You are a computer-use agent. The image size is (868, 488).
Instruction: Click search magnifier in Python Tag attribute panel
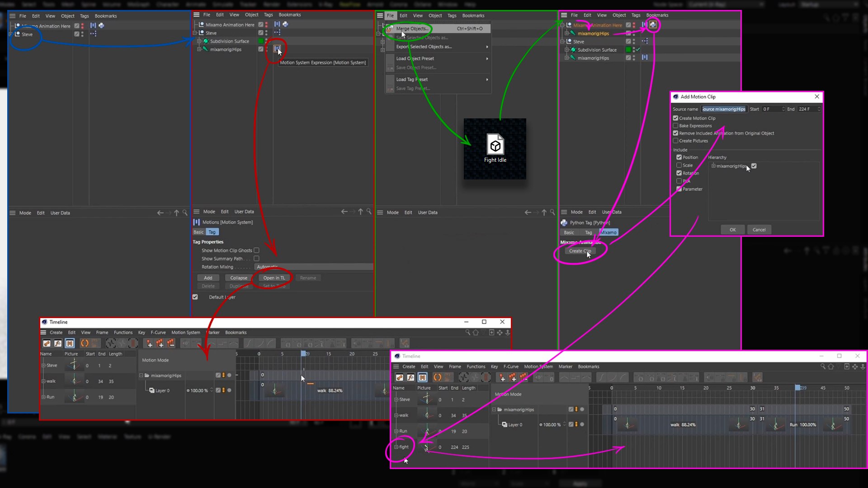coord(552,212)
